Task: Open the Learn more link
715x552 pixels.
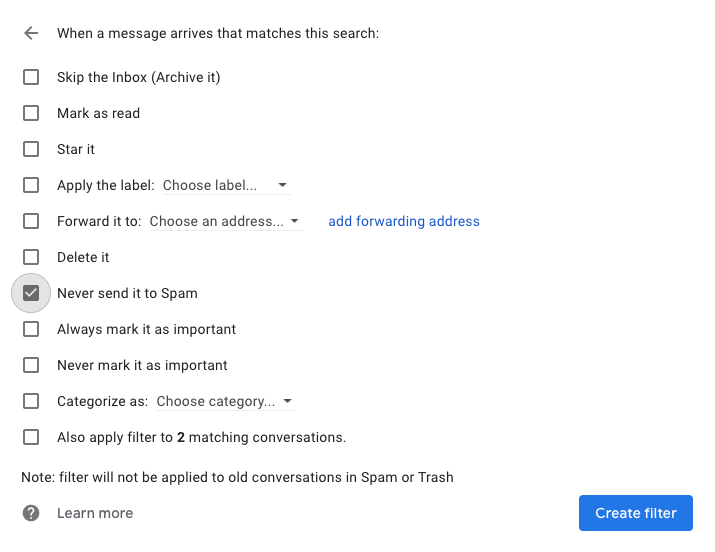Action: pyautogui.click(x=95, y=513)
